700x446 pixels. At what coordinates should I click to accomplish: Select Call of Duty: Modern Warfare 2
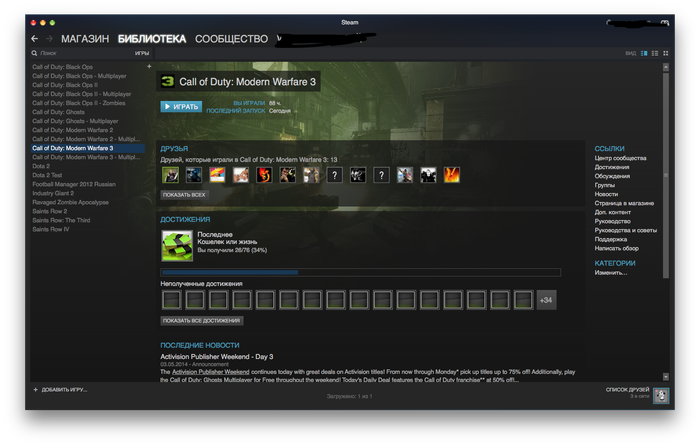[72, 130]
